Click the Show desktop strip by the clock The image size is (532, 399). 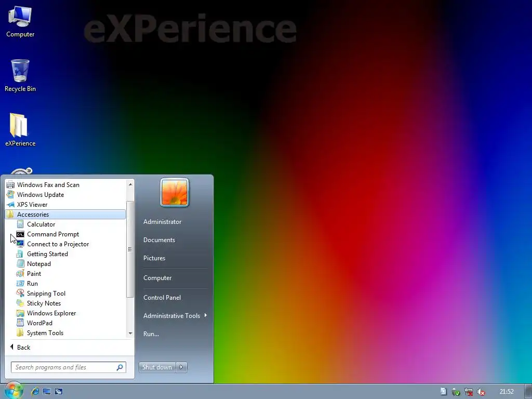click(x=528, y=392)
